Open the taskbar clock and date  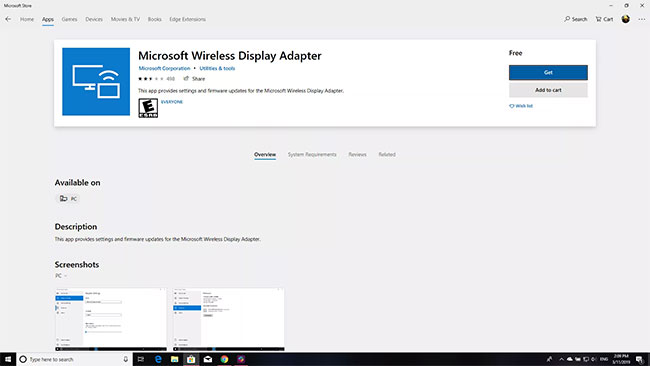coord(621,359)
